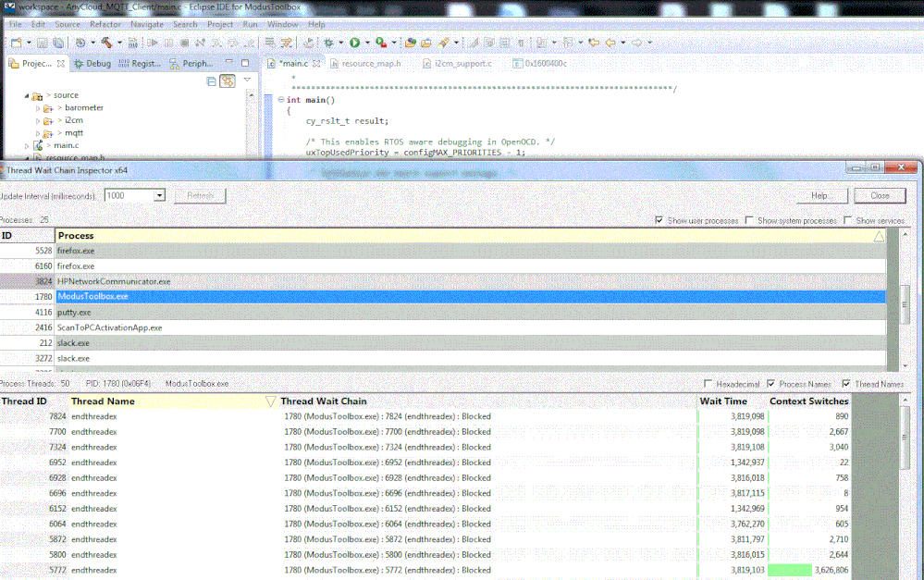Click the Save All icon in toolbar
The height and width of the screenshot is (580, 924).
[58, 43]
